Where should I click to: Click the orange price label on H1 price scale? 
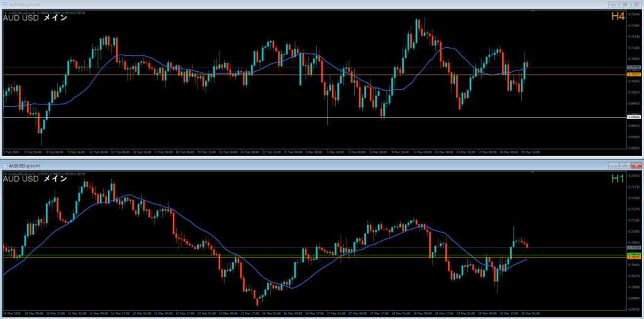634,258
